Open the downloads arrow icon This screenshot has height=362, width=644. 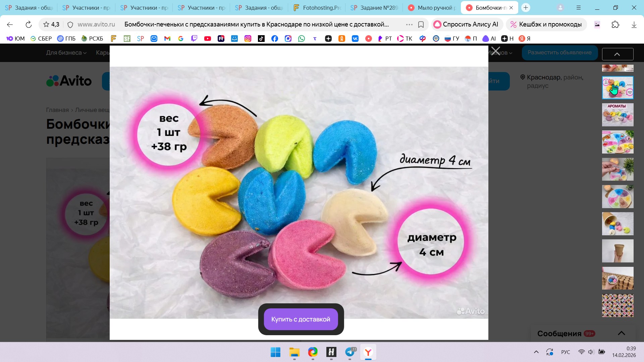[x=634, y=24]
